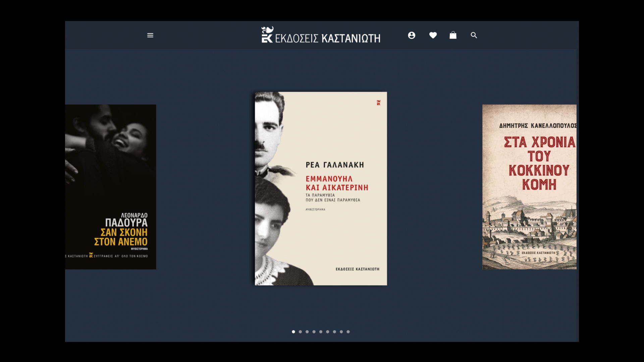The height and width of the screenshot is (362, 644).
Task: Go to ninth carousel slide dot
Action: pos(348,332)
